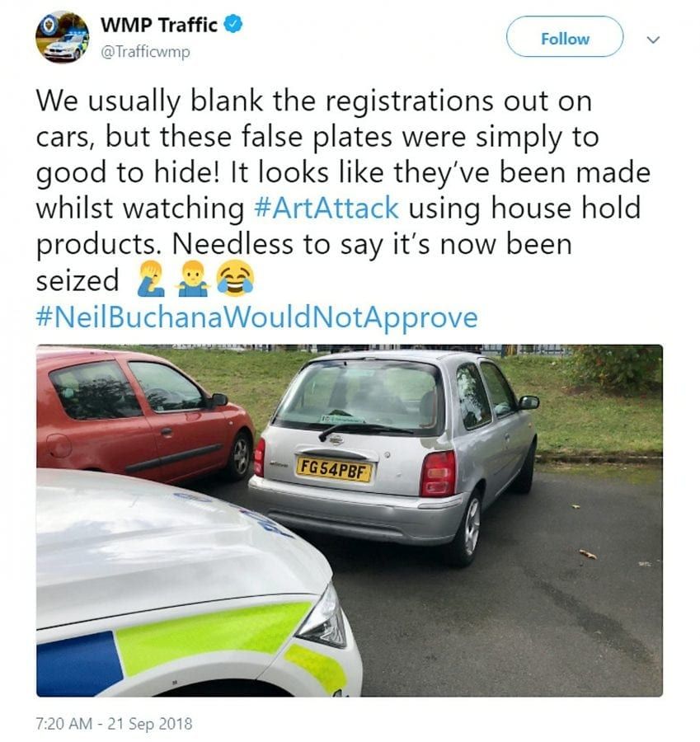Screen dimensions: 700x742
Task: Click the @Trafficwmp handle
Action: (x=145, y=52)
